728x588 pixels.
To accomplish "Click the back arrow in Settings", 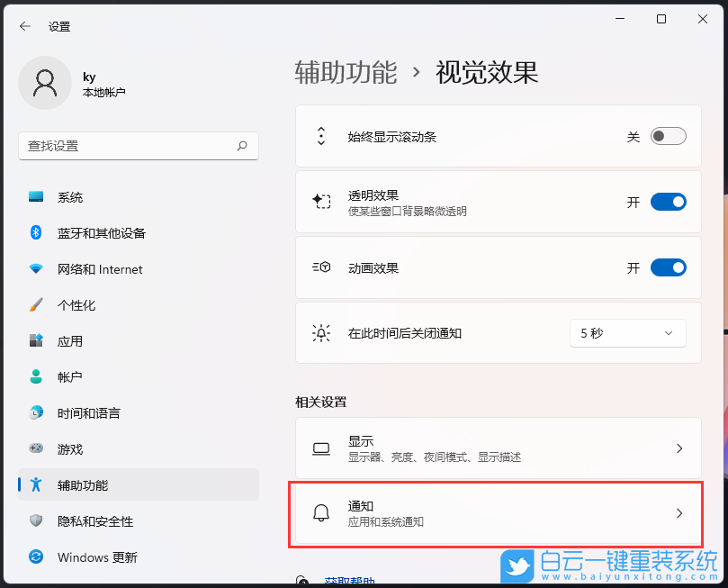I will pos(24,26).
